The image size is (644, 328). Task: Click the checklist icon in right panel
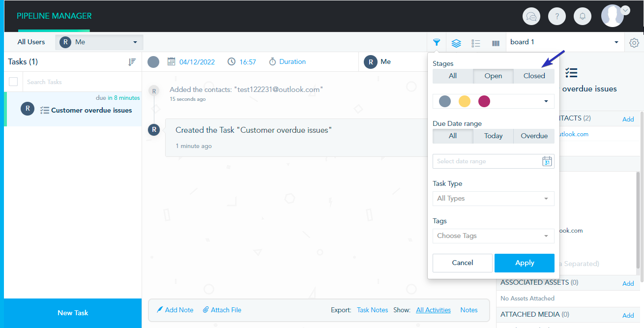[x=571, y=73]
